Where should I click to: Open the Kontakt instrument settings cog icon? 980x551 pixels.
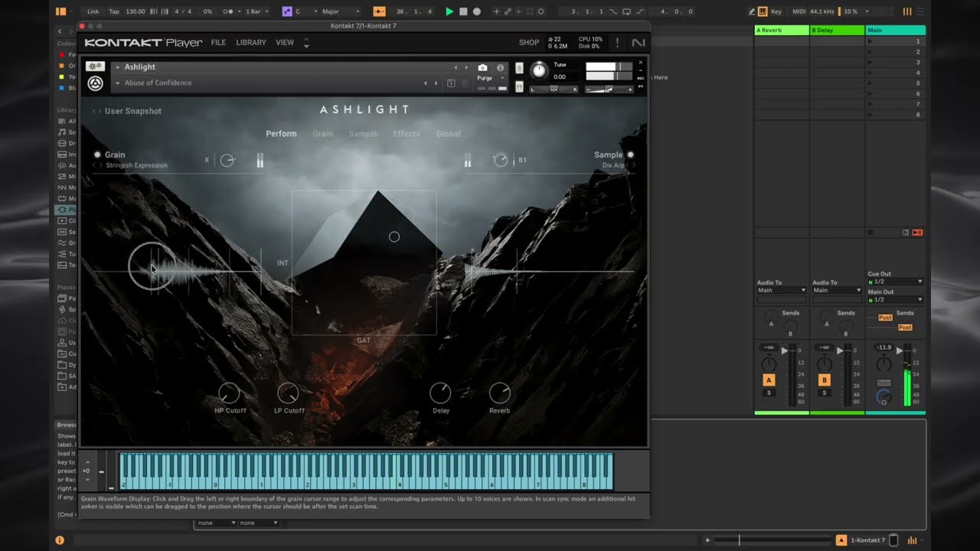point(95,67)
